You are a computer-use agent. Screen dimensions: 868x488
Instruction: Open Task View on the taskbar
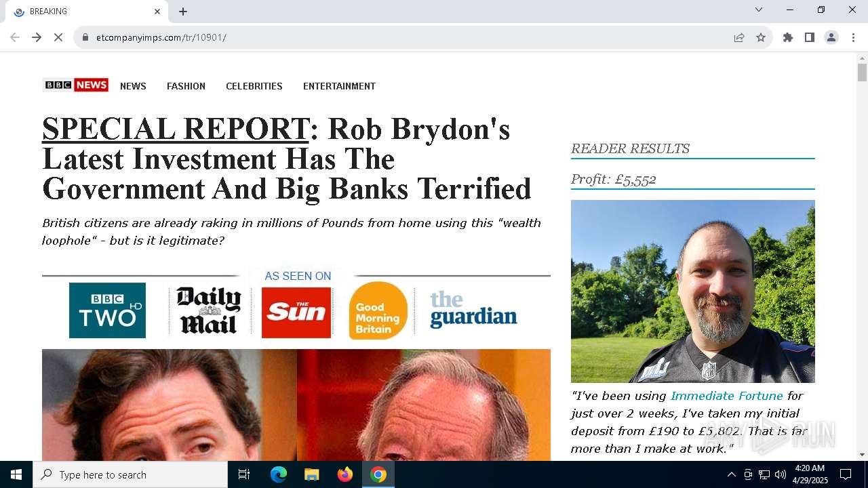[x=244, y=474]
